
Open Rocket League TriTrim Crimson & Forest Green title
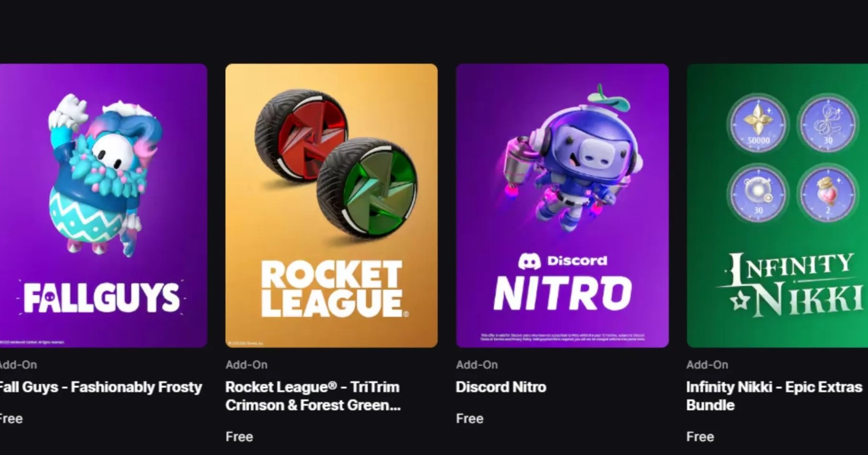312,396
